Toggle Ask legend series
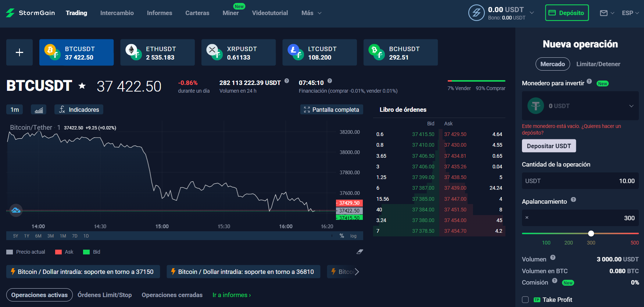The height and width of the screenshot is (307, 644). [64, 252]
